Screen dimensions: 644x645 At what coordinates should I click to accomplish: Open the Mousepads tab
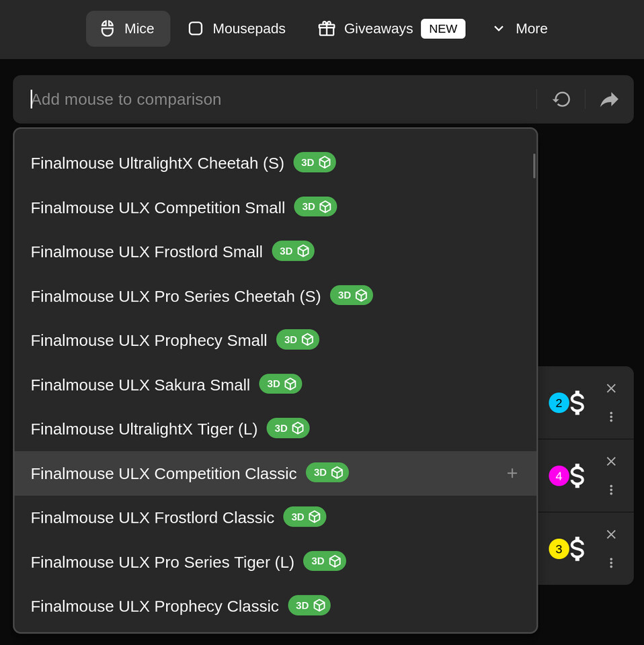(237, 28)
